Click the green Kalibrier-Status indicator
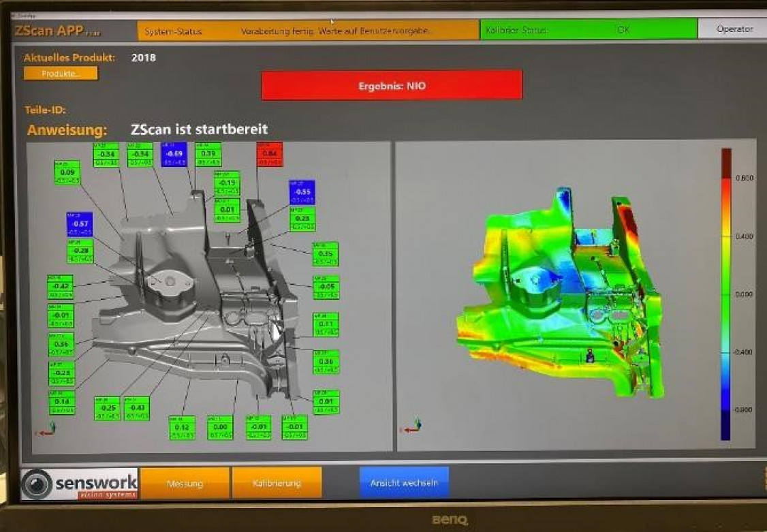Screen dimensions: 767x532 pyautogui.click(x=589, y=30)
